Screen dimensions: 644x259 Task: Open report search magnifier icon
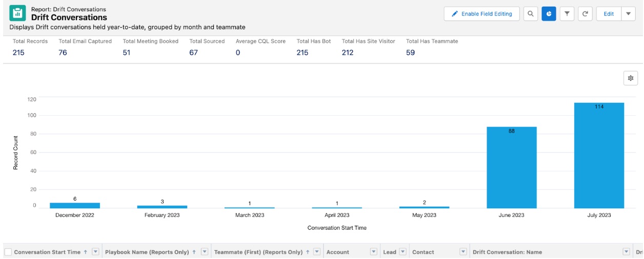pyautogui.click(x=531, y=14)
